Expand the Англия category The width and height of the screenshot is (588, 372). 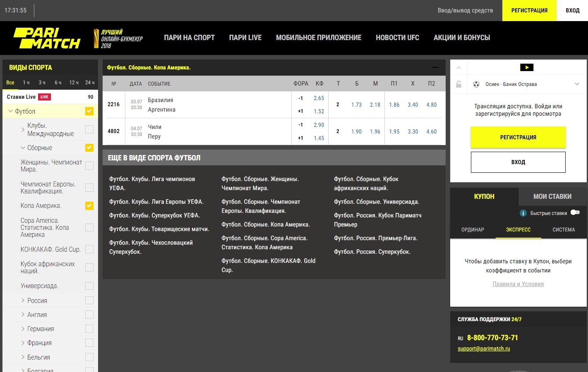[23, 315]
